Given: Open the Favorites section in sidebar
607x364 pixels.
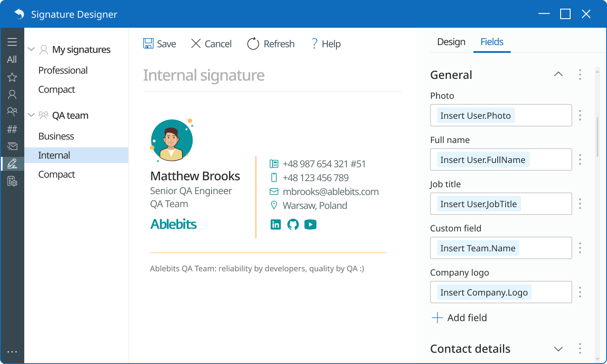Looking at the screenshot, I should [12, 77].
